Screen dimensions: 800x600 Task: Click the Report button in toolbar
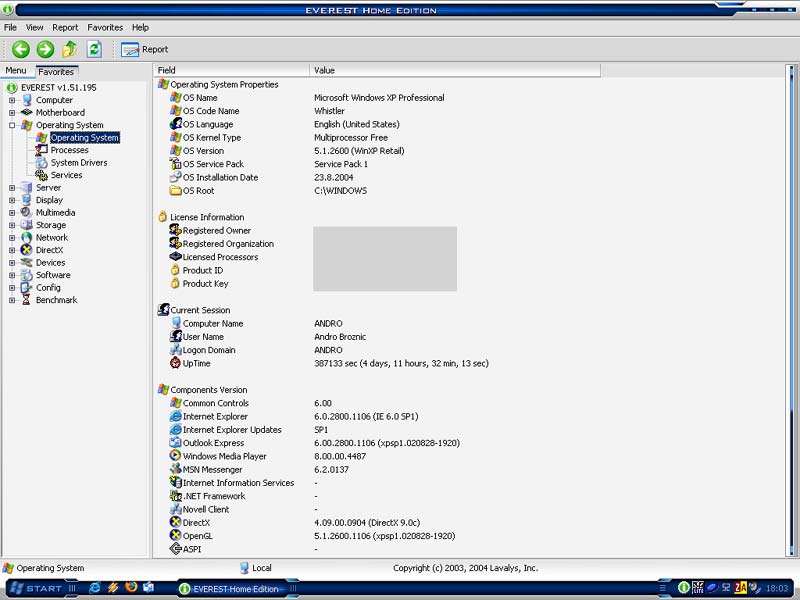[x=145, y=49]
